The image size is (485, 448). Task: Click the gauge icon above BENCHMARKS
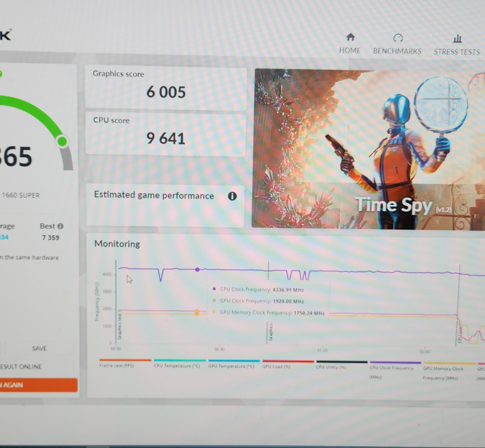pos(398,38)
